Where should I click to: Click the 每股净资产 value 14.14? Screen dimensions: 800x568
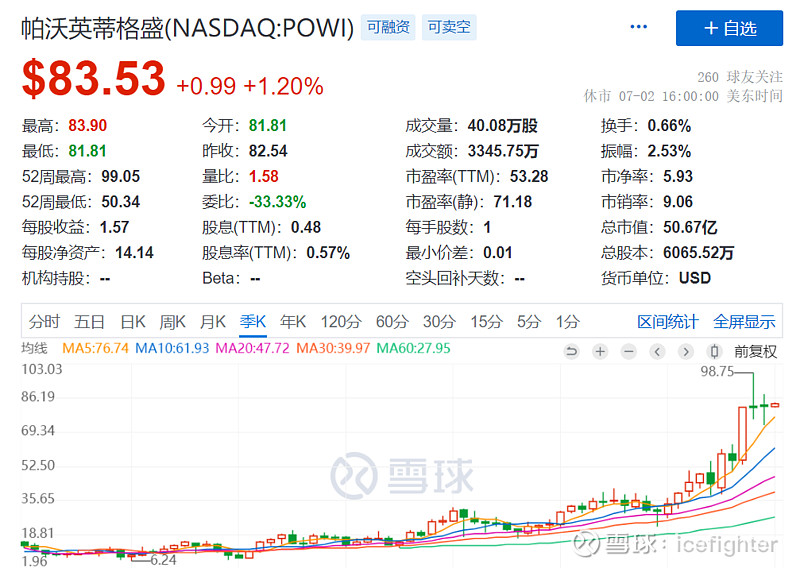point(134,253)
